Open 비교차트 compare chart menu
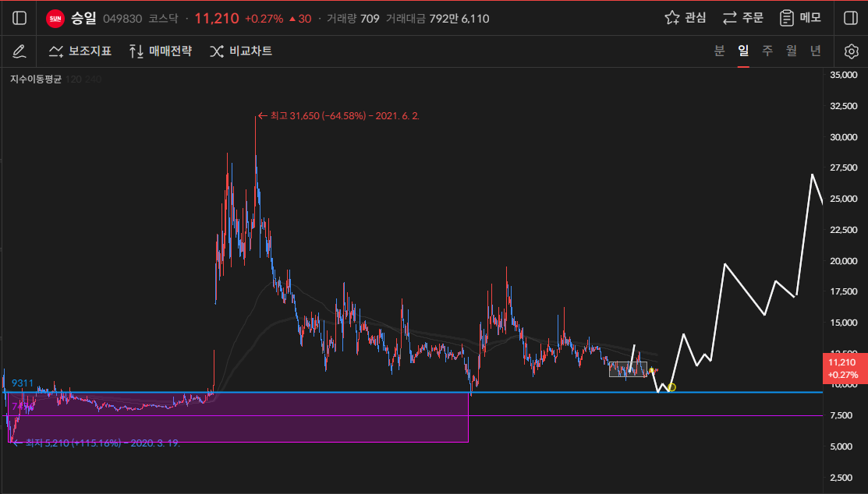This screenshot has width=868, height=494. [241, 51]
